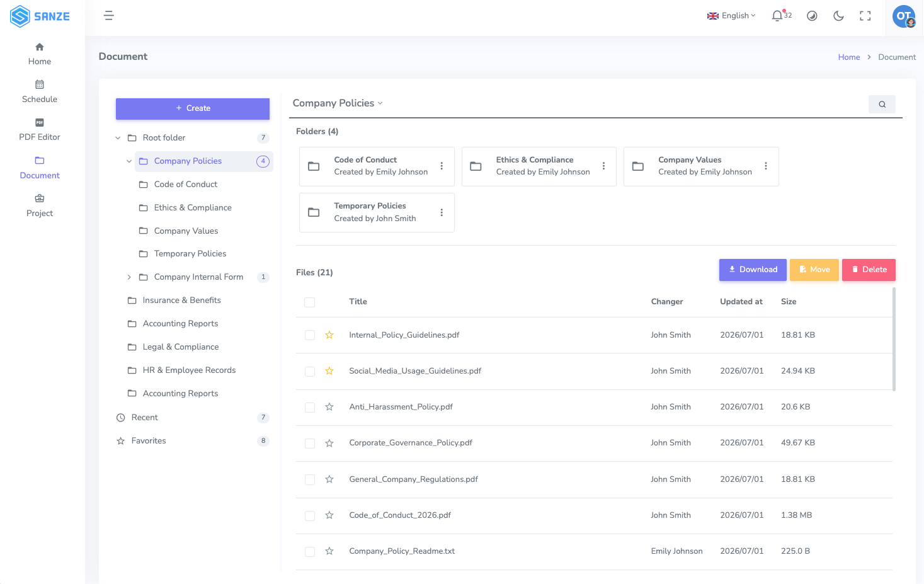This screenshot has height=584, width=924.
Task: Check Corporate_Governance_Policy.pdf row
Action: point(310,444)
